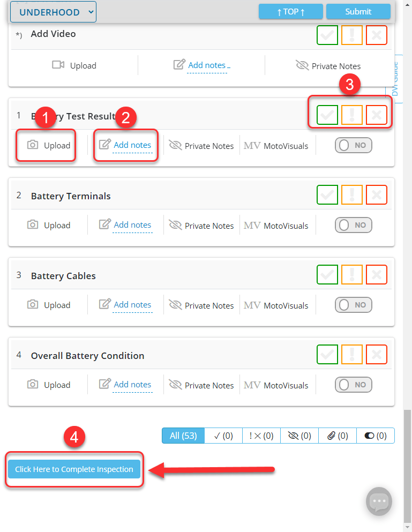Select the attachments paperclip (0) filter
The height and width of the screenshot is (532, 412).
338,436
